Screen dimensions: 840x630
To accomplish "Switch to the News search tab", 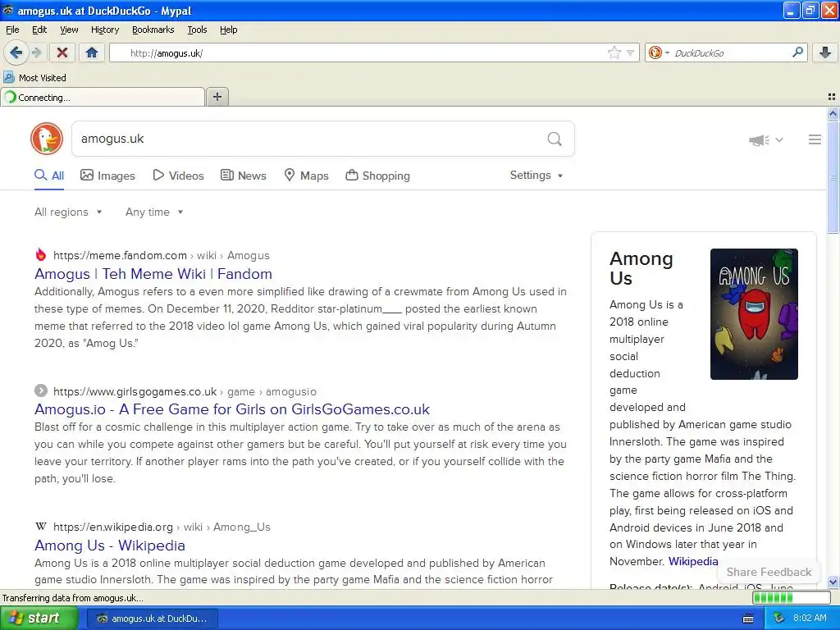I will (244, 176).
